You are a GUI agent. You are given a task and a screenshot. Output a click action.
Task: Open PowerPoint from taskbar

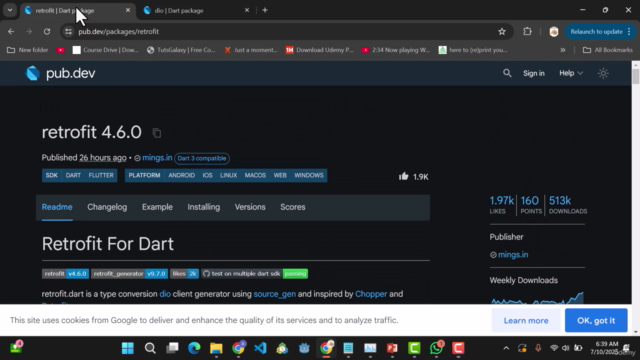click(392, 348)
